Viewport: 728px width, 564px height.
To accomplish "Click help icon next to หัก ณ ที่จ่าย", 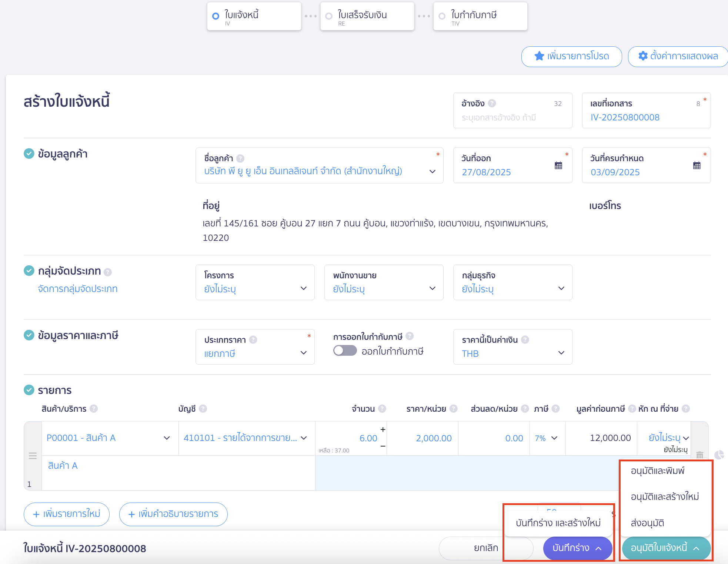I will (x=686, y=409).
